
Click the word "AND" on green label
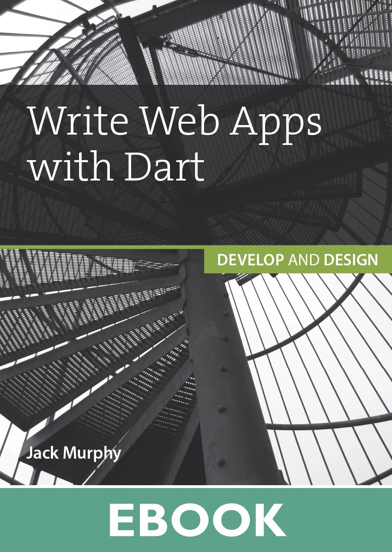pos(304,260)
